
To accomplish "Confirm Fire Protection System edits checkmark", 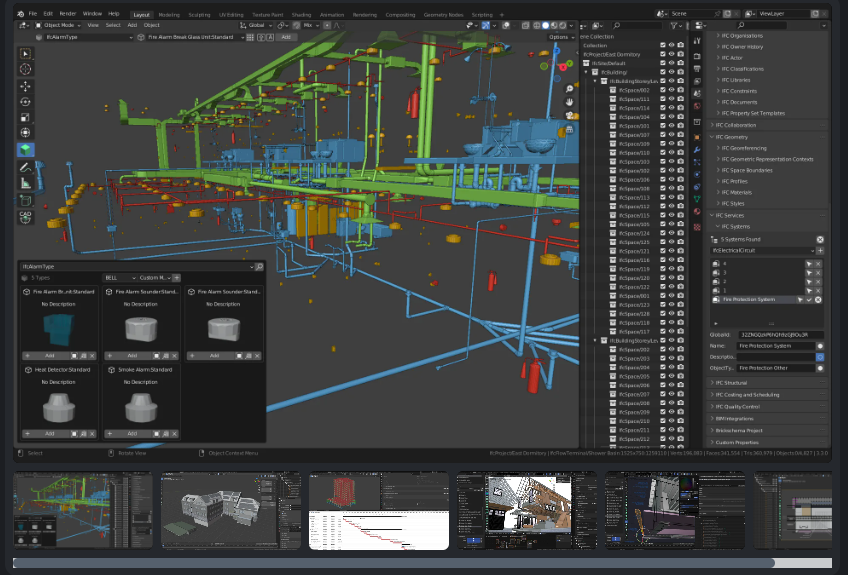I will pos(809,300).
